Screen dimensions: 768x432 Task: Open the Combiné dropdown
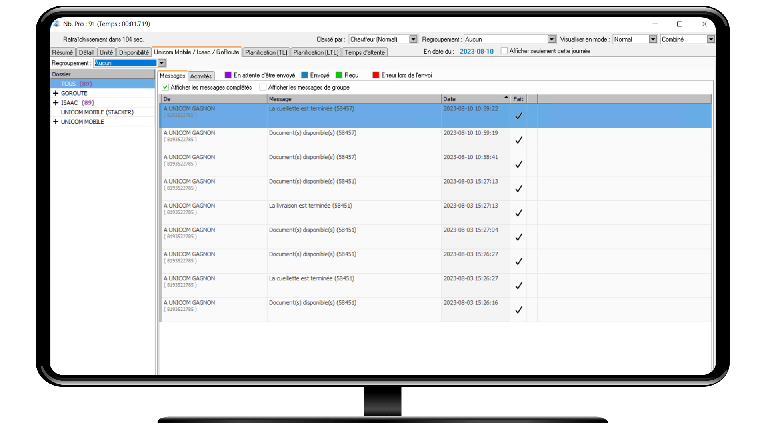pos(711,39)
